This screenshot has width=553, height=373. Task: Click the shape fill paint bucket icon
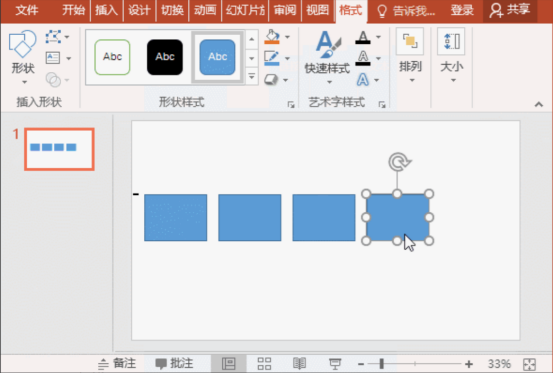click(x=272, y=37)
